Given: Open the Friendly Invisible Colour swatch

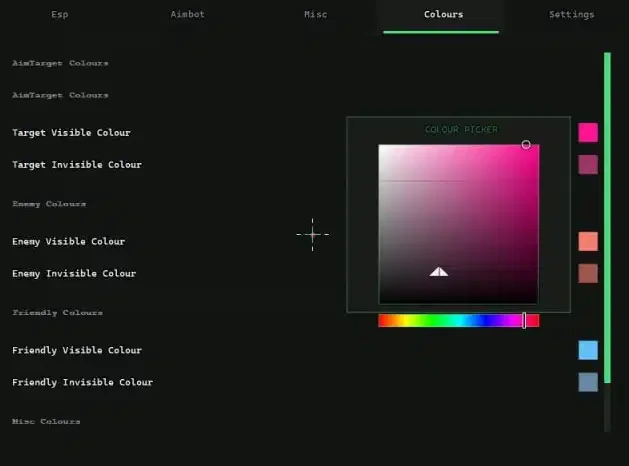Looking at the screenshot, I should [588, 382].
